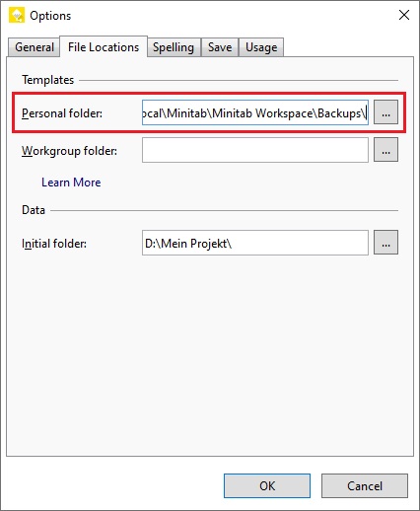The width and height of the screenshot is (420, 511).
Task: Click the "Personal folder:" label text
Action: point(62,113)
